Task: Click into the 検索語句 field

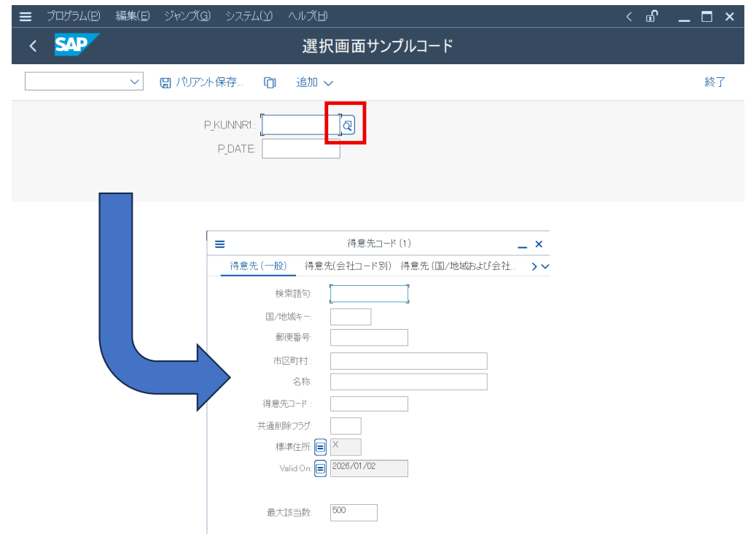Action: point(370,294)
